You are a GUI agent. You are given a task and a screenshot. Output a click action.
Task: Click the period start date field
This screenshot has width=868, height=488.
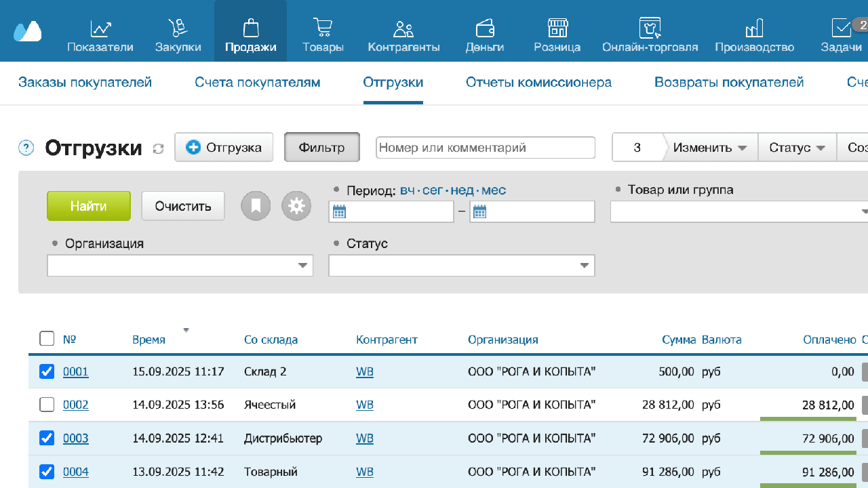pyautogui.click(x=391, y=211)
